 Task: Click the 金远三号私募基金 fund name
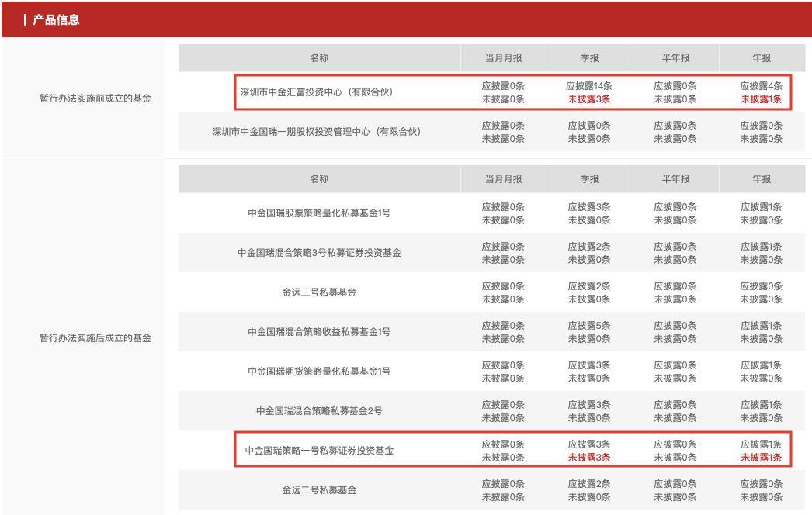coord(319,292)
